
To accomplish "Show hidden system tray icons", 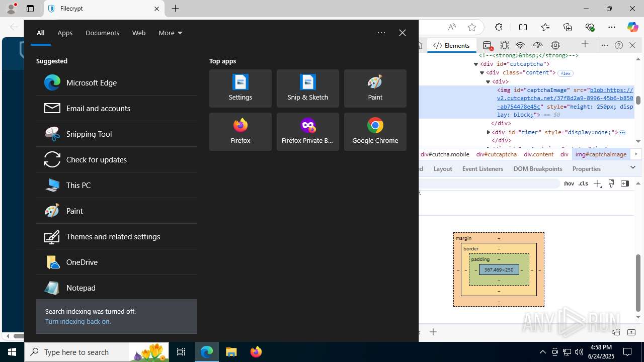I will [x=542, y=352].
